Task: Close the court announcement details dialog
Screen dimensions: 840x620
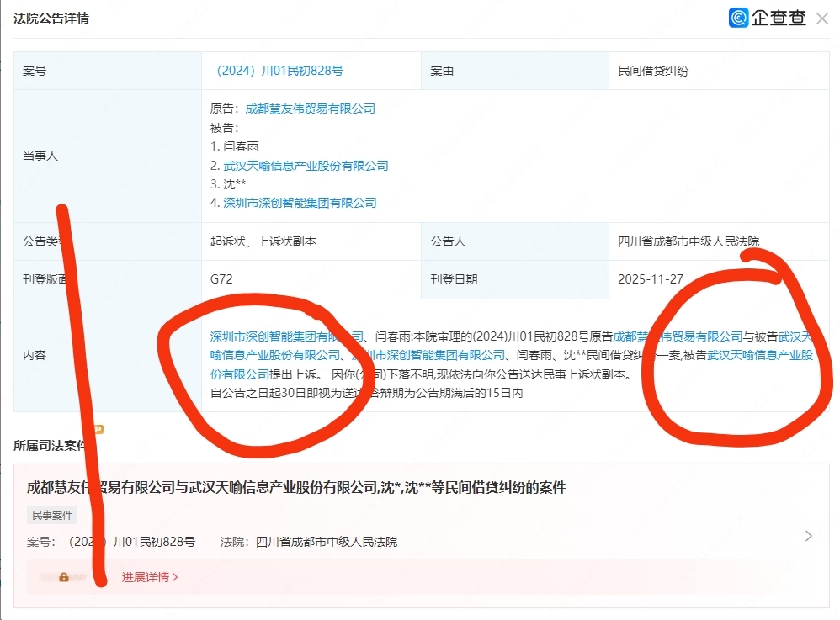Action: 821,19
